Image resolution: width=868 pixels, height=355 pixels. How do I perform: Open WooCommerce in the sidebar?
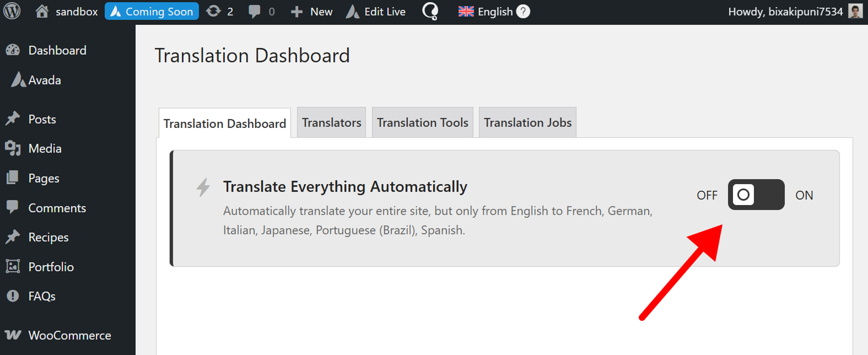(69, 335)
